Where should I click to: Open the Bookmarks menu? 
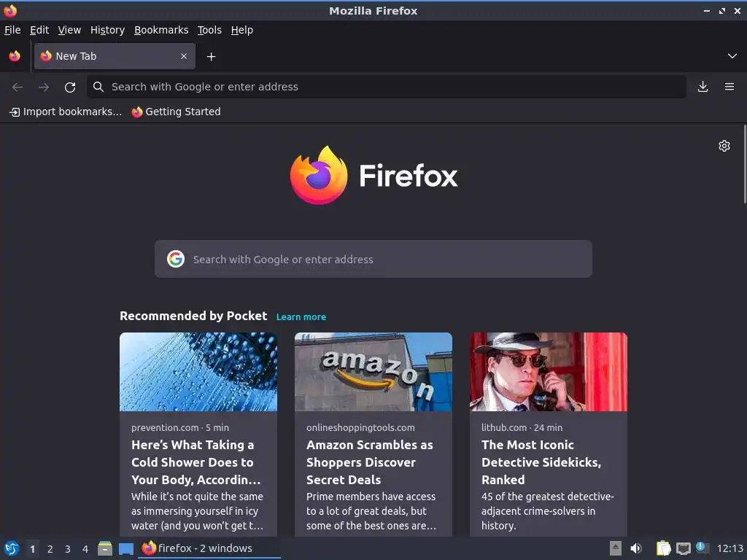click(161, 30)
